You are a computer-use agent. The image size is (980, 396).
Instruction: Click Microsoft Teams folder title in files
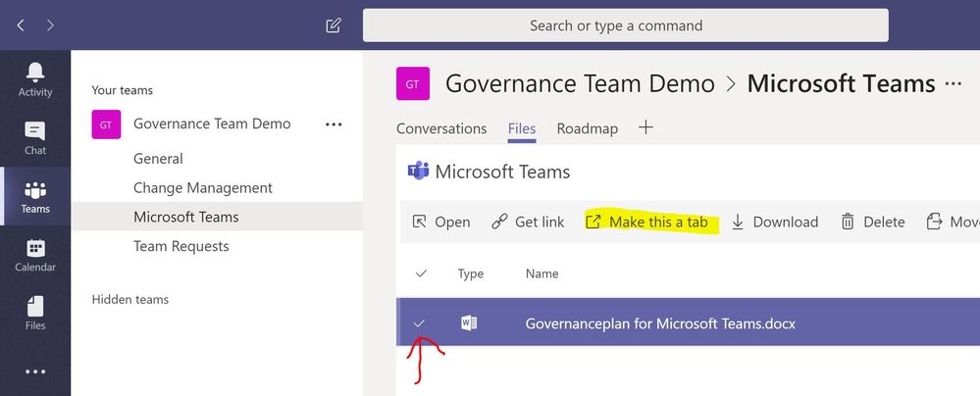502,172
